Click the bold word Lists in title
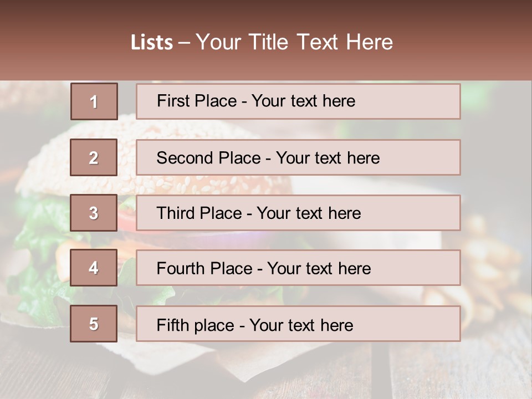The image size is (532, 399). 152,42
